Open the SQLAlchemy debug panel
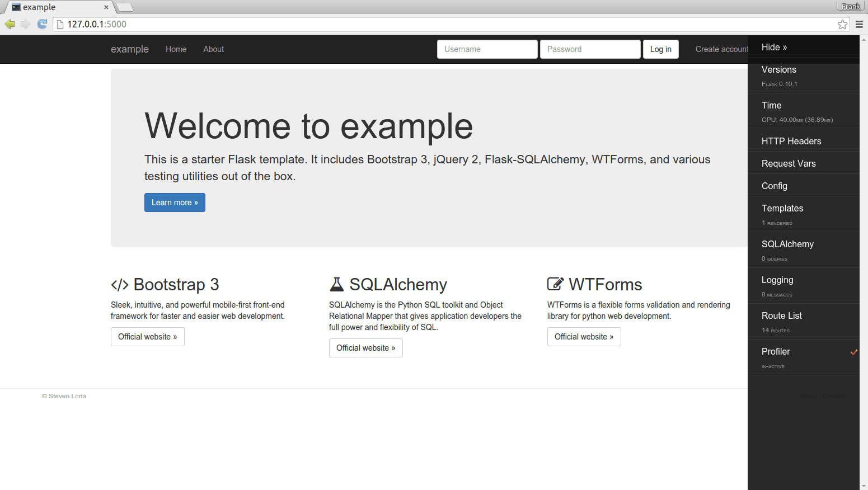The image size is (868, 490). 804,251
